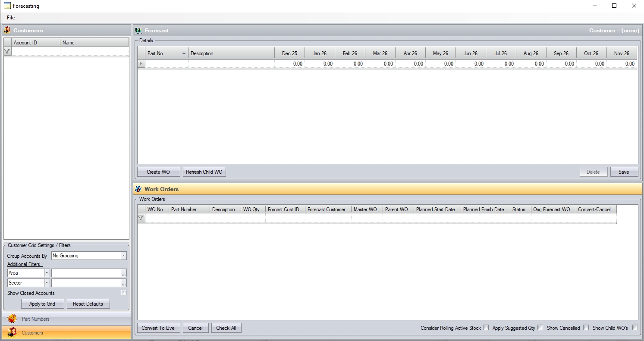Click the Dec 25 column header
The width and height of the screenshot is (644, 341).
coord(289,53)
